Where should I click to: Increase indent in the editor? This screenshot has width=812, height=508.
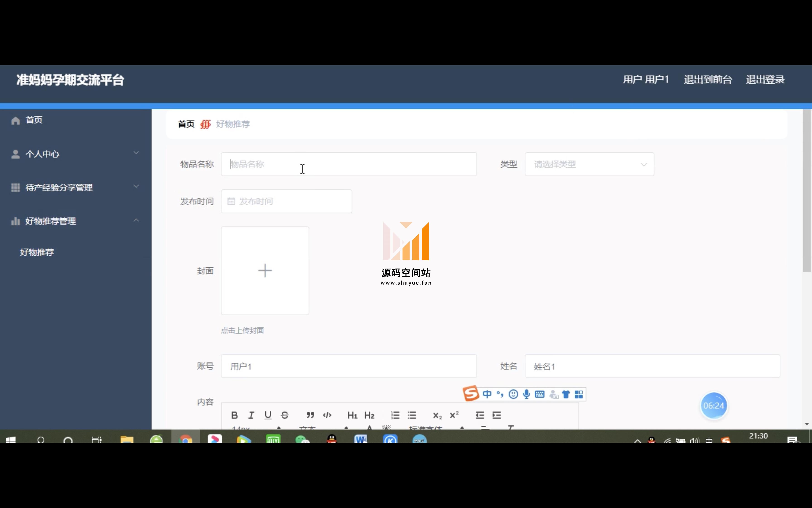point(497,415)
